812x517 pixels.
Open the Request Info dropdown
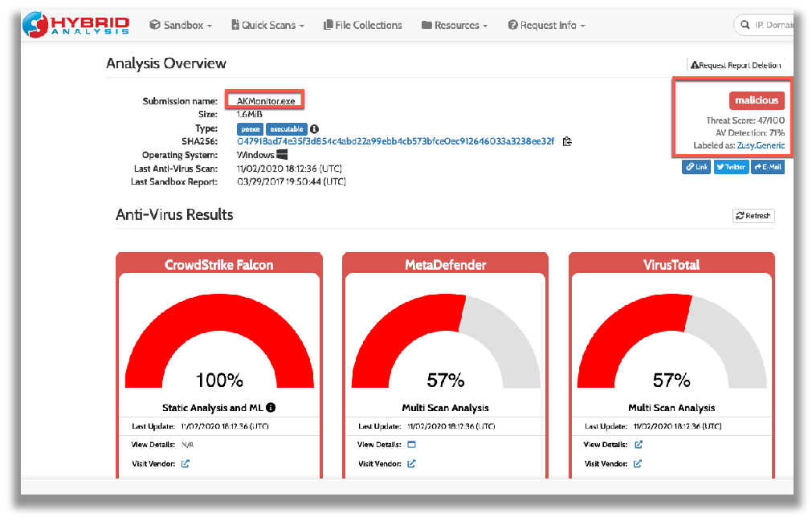click(546, 25)
